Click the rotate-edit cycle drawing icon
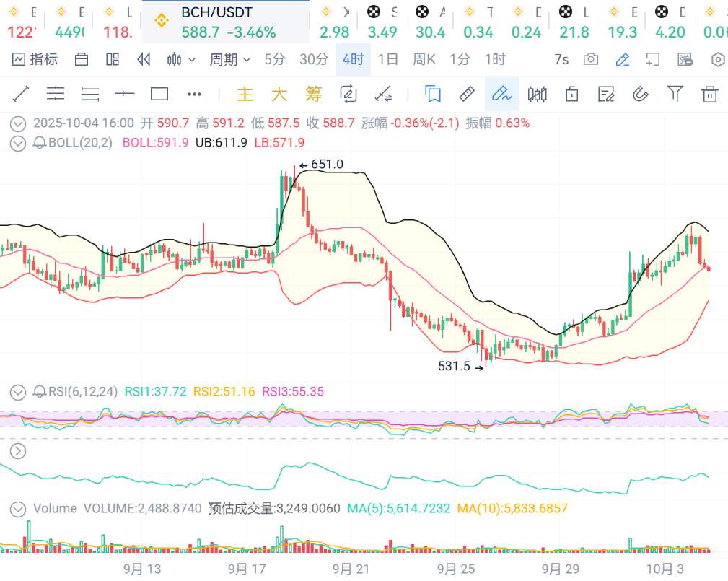The width and height of the screenshot is (728, 581). pos(348,95)
